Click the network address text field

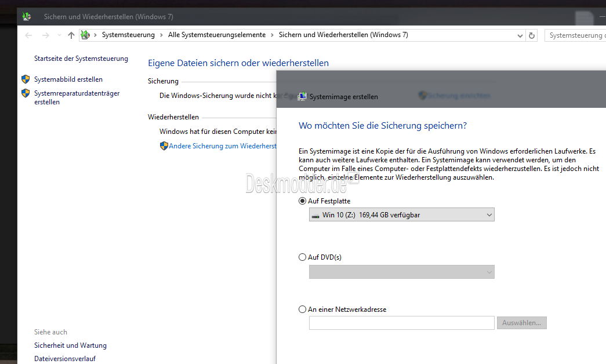401,323
